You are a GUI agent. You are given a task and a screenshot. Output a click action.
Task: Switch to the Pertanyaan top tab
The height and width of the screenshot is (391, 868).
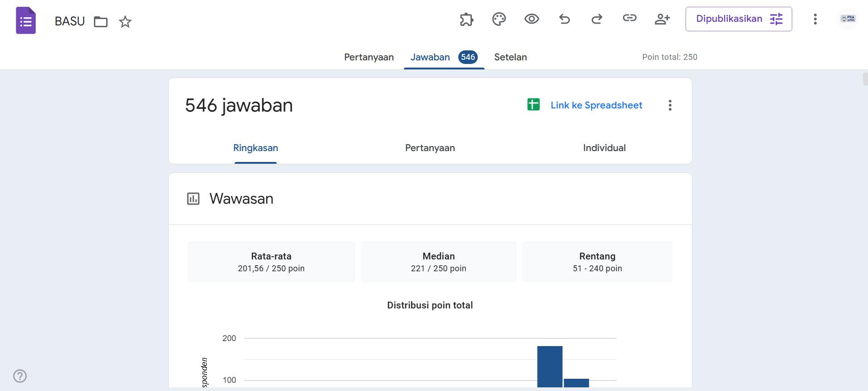(x=368, y=57)
